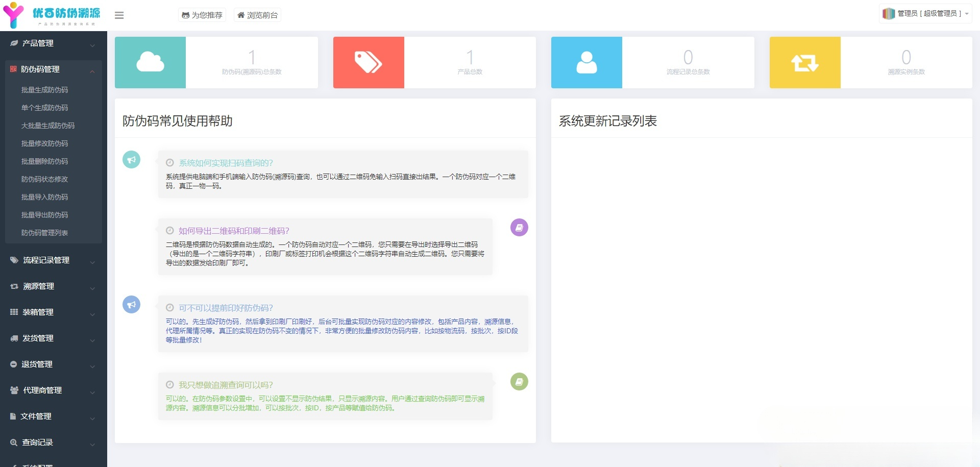Click the cloud icon on the teal statistics card

point(150,62)
